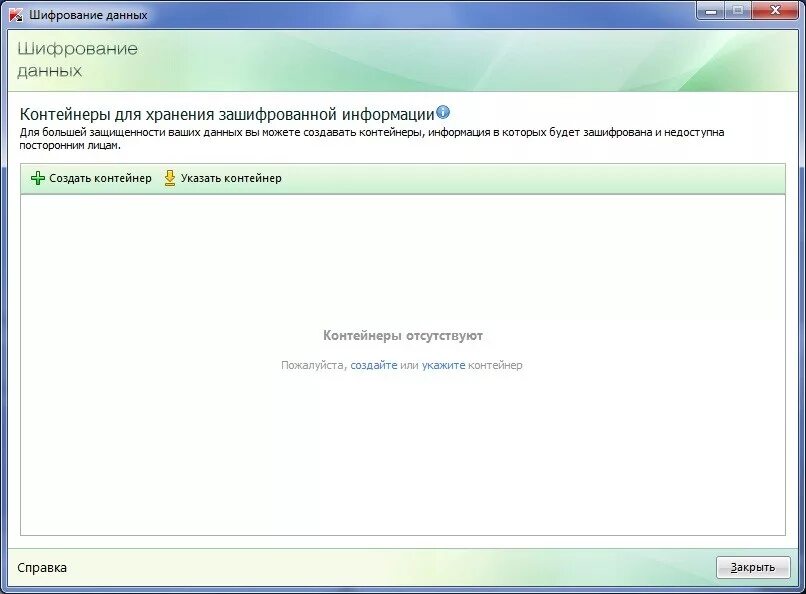Follow the 'создайте' link
The image size is (806, 594).
374,365
